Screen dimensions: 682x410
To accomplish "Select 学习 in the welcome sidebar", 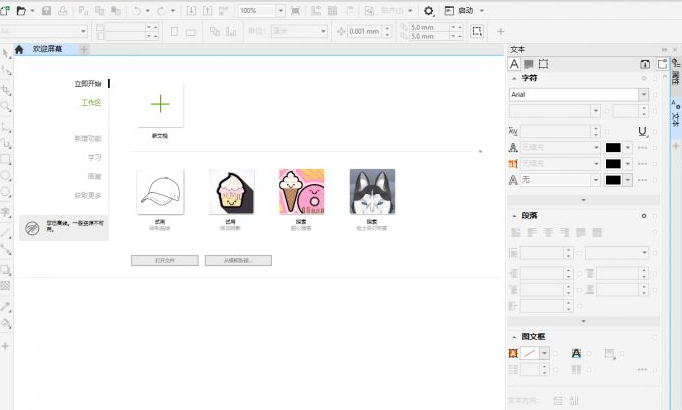I will [94, 157].
